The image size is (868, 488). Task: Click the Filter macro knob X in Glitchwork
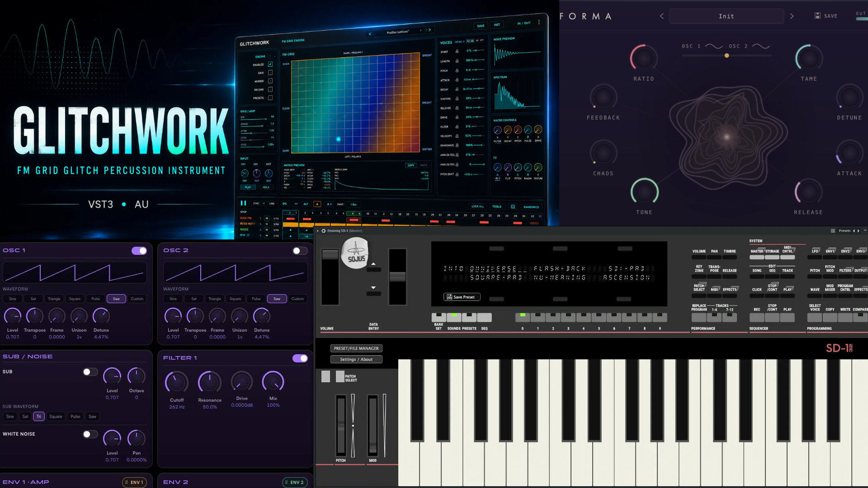497,131
